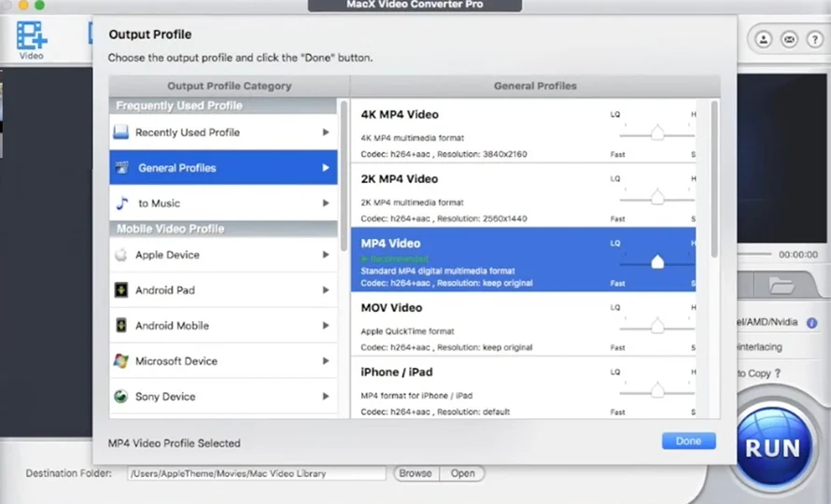Image resolution: width=831 pixels, height=504 pixels.
Task: Expand the Android Pad arrow
Action: tap(326, 290)
